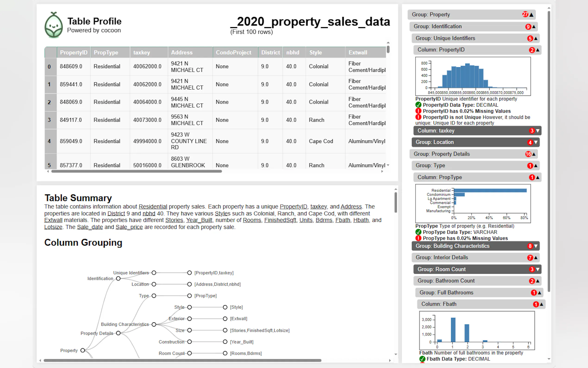
Task: Click the data table horizontal scrollbar
Action: tap(136, 171)
